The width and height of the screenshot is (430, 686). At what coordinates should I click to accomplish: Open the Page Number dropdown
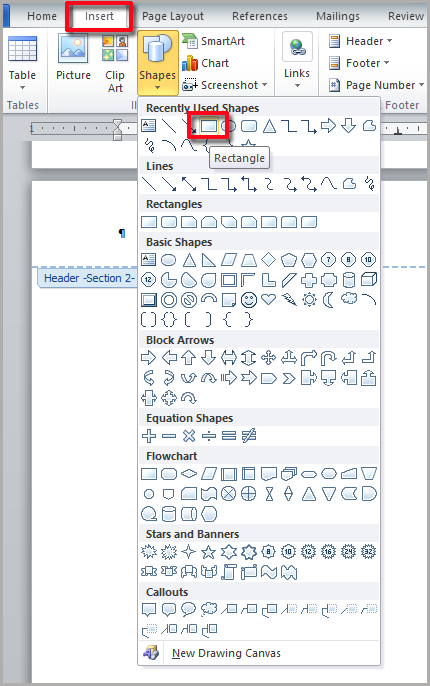[x=377, y=85]
